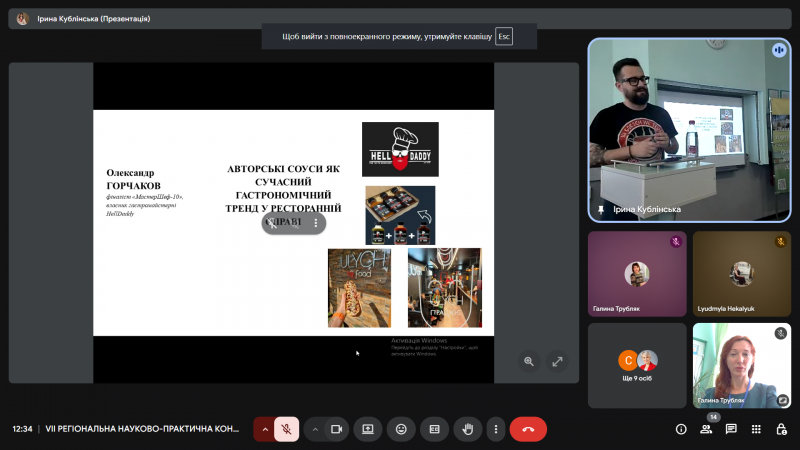The height and width of the screenshot is (450, 800).
Task: Zoom in on the shared presentation
Action: [529, 361]
